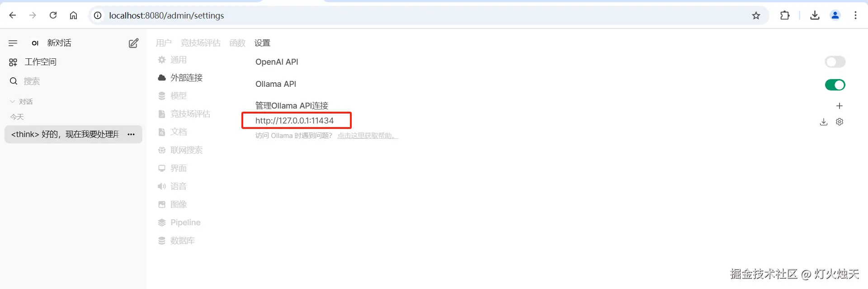Click the search (搜索) magnifier in sidebar
Viewport: 868px width, 289px height.
(14, 81)
